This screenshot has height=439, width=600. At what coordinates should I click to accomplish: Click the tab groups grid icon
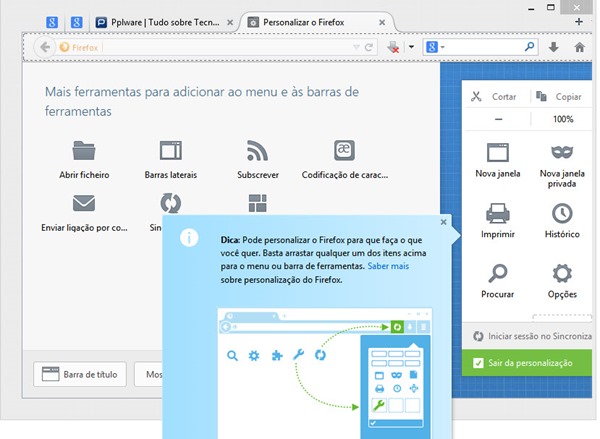click(258, 203)
